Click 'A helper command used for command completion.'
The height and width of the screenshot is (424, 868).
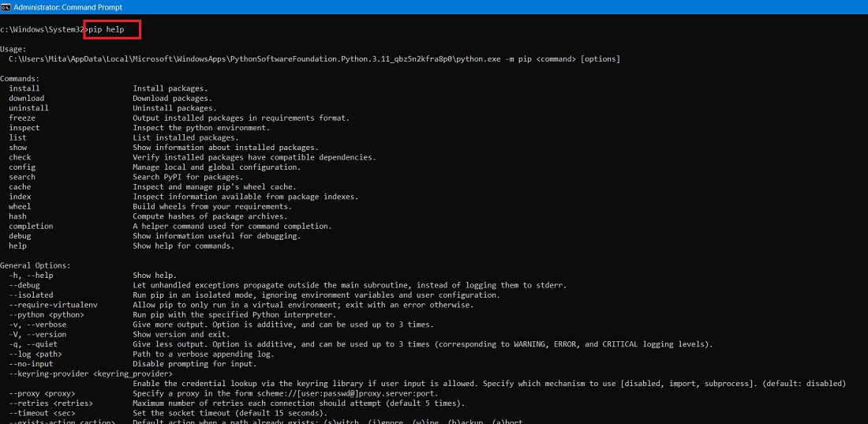(x=233, y=226)
